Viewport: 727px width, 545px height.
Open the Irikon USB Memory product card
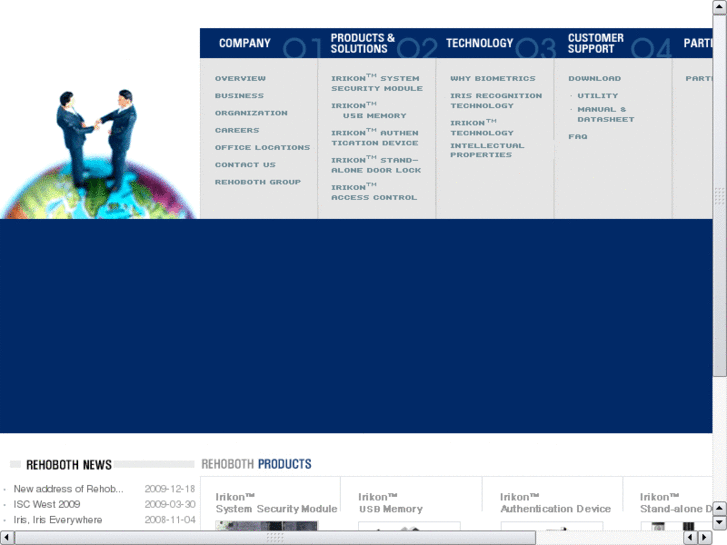click(x=390, y=503)
